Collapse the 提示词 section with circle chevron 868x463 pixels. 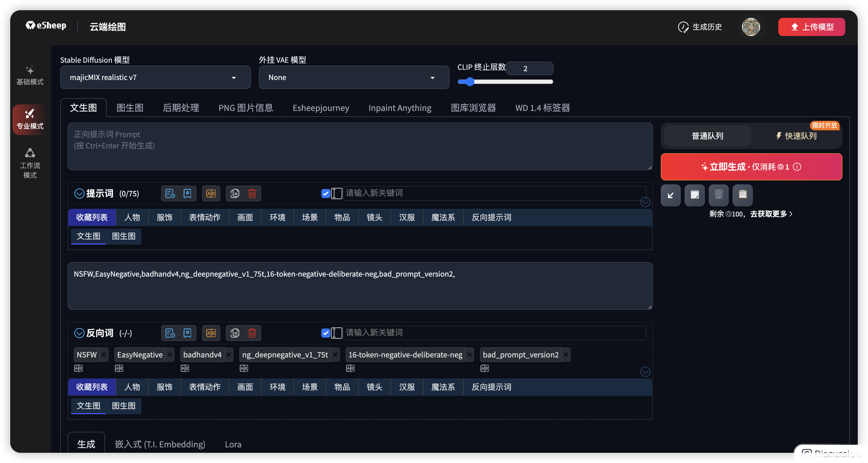pos(79,193)
